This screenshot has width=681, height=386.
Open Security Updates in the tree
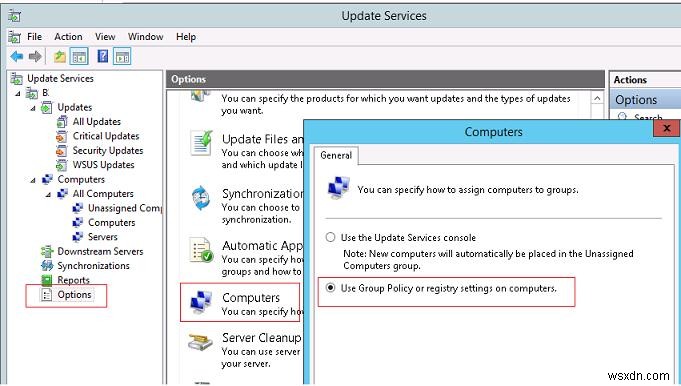108,150
